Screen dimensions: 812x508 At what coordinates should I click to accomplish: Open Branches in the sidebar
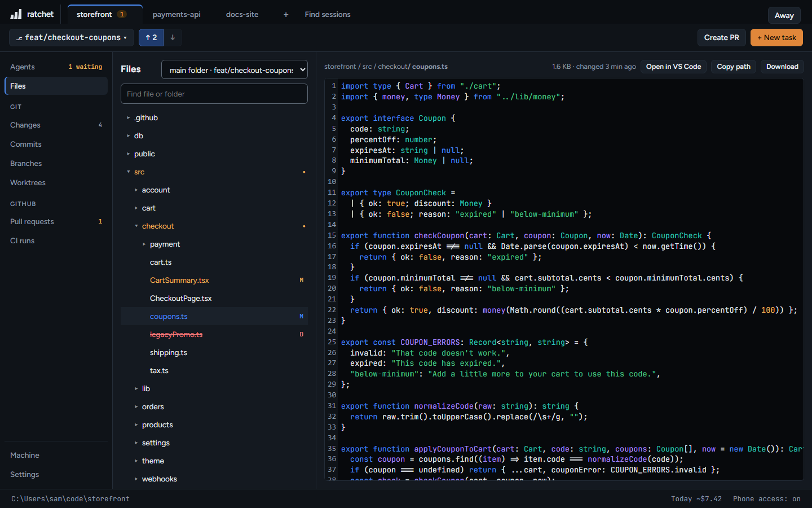(56, 163)
